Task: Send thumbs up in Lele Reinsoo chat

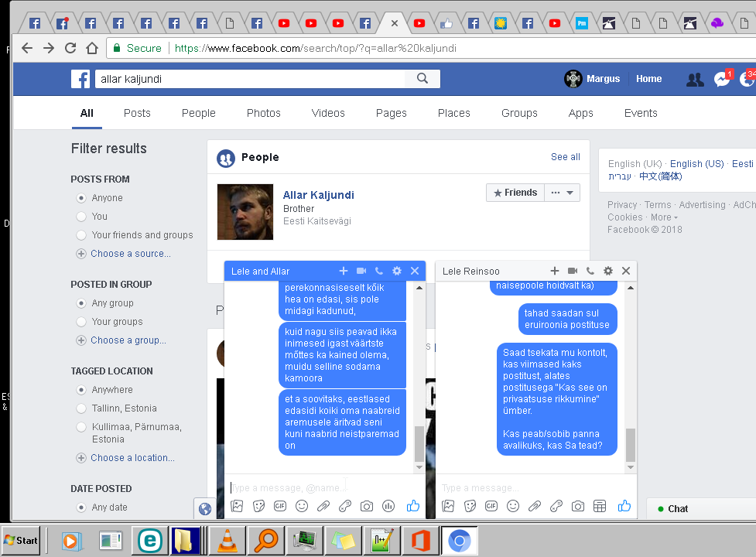Action: click(x=624, y=505)
